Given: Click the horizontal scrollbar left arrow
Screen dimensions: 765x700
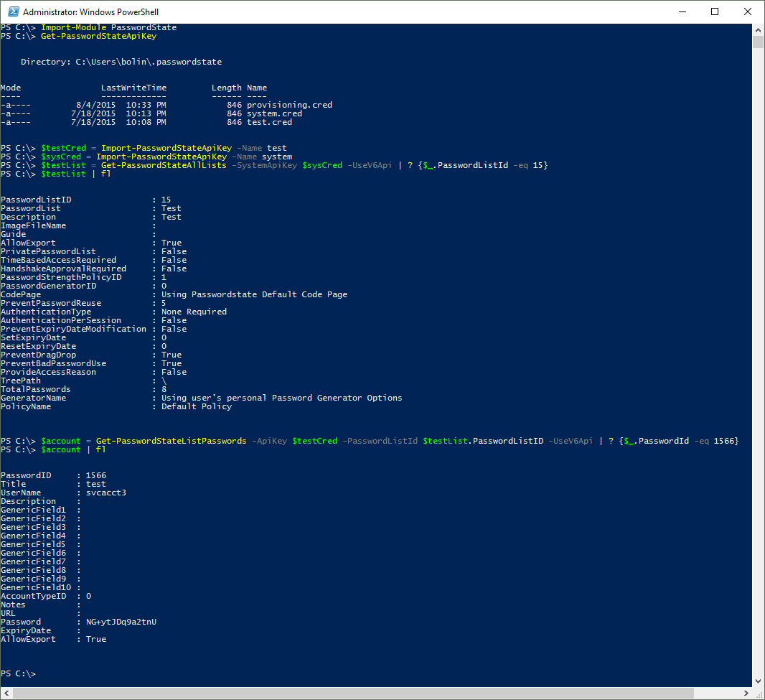Looking at the screenshot, I should coord(6,693).
